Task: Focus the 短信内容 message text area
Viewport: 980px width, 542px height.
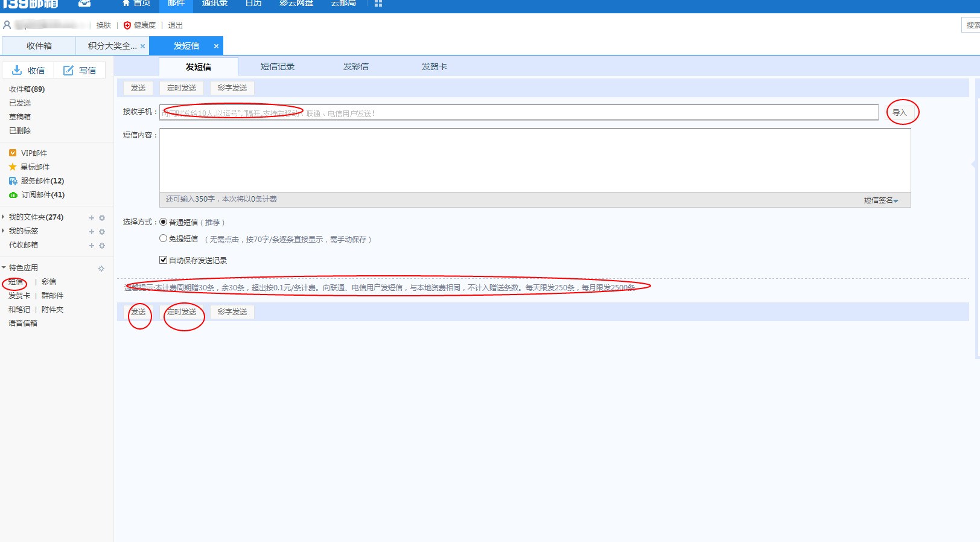Action: point(535,161)
